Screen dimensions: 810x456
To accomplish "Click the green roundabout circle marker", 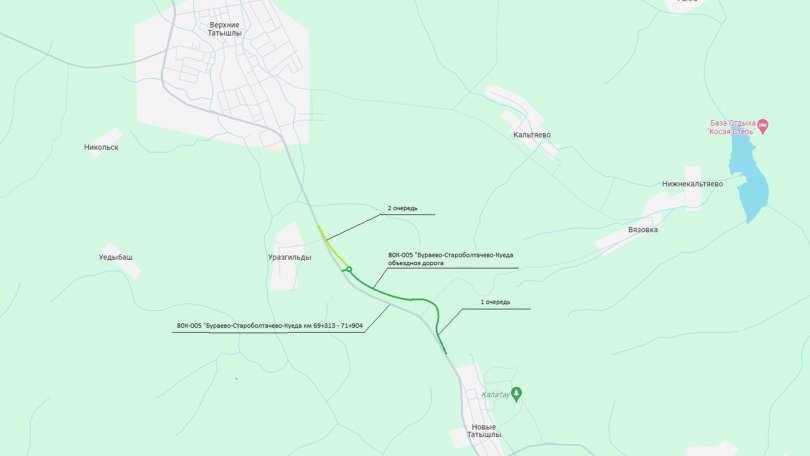I will [x=349, y=269].
